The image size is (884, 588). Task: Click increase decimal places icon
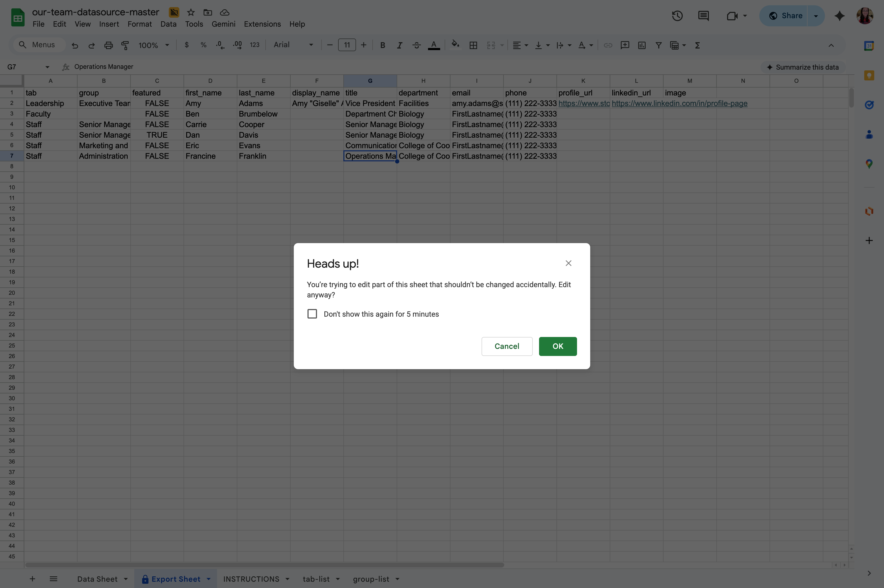[x=237, y=45]
